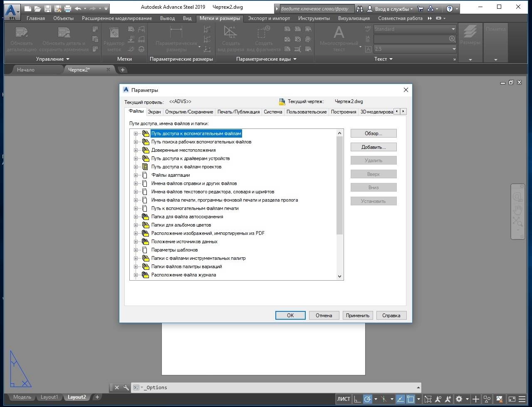Close the command line with its X icon
The image size is (532, 407).
tap(117, 387)
